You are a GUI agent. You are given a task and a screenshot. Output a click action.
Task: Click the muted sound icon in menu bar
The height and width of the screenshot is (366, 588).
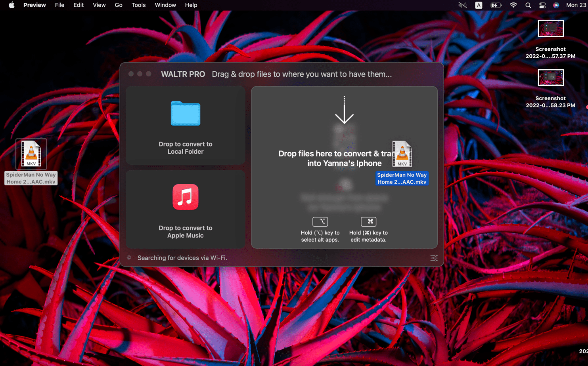click(462, 5)
